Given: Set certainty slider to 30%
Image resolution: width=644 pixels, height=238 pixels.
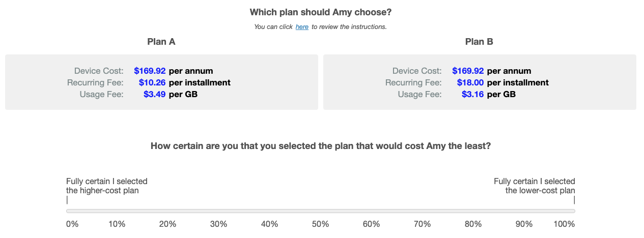Looking at the screenshot, I should click(x=219, y=211).
